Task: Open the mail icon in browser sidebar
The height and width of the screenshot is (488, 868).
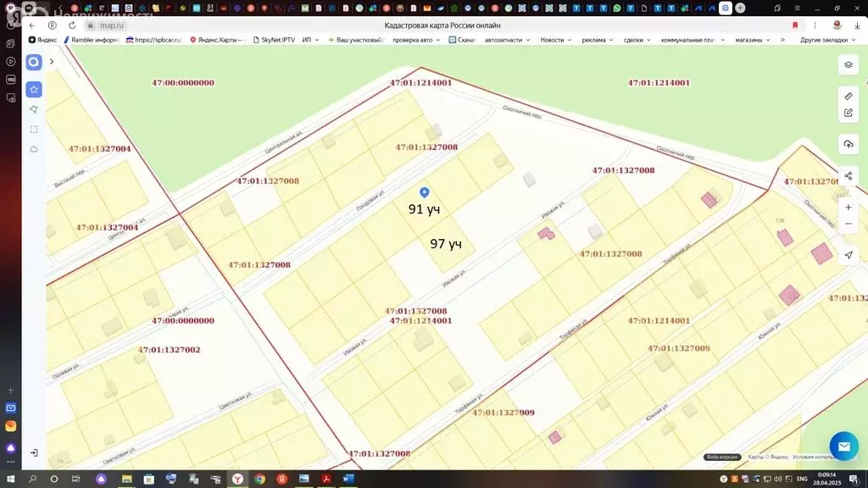Action: pyautogui.click(x=10, y=408)
